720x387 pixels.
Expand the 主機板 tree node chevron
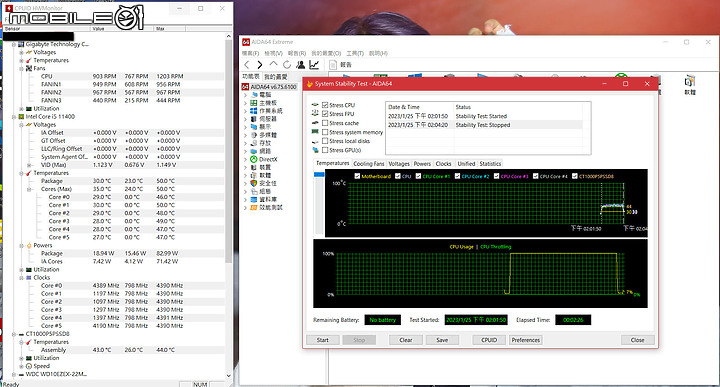point(245,103)
